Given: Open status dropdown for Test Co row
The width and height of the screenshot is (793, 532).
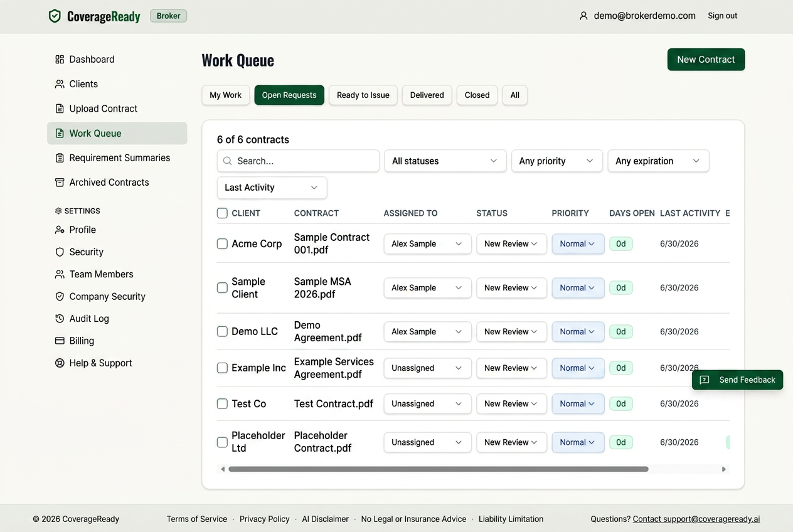Looking at the screenshot, I should (x=511, y=404).
